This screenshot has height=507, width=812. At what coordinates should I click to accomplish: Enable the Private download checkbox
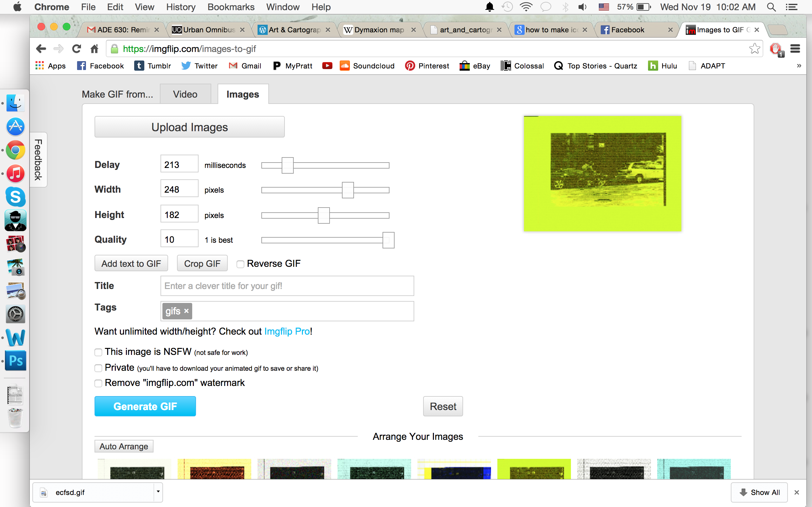(98, 368)
